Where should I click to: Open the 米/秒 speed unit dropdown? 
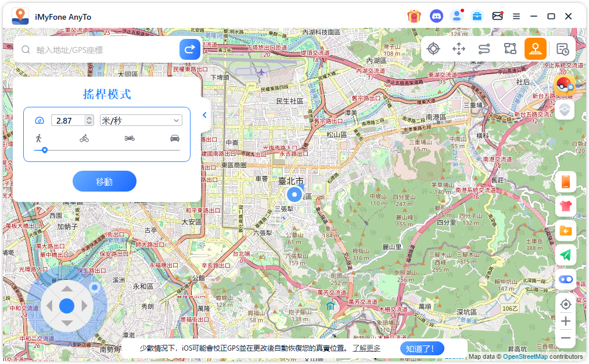pos(141,120)
